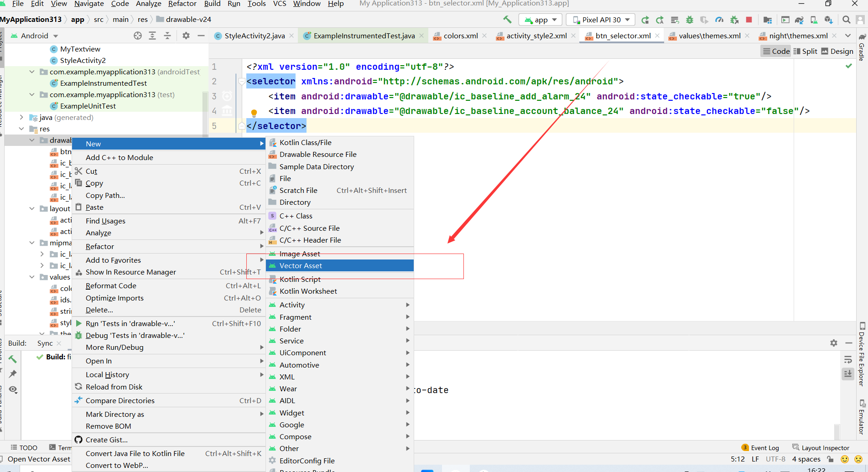This screenshot has height=472, width=868.
Task: Collapse the res folder in project tree
Action: pyautogui.click(x=21, y=129)
